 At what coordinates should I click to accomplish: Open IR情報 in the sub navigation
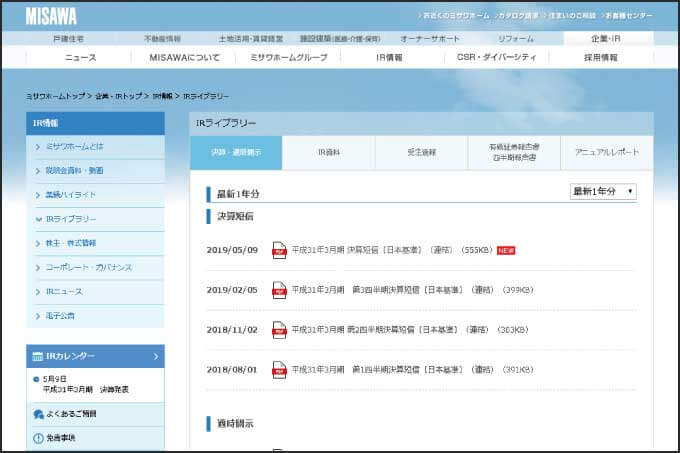pyautogui.click(x=389, y=57)
